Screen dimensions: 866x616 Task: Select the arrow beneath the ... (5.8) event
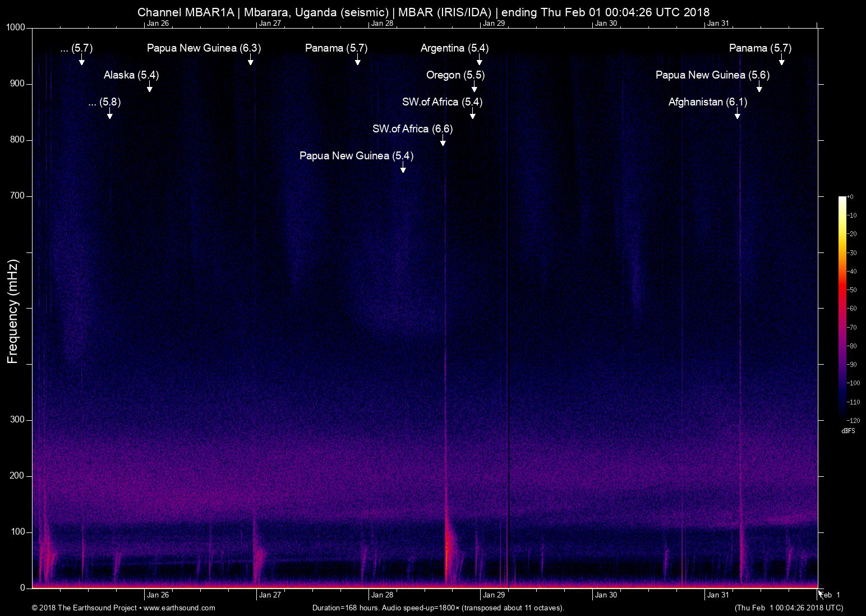(109, 114)
